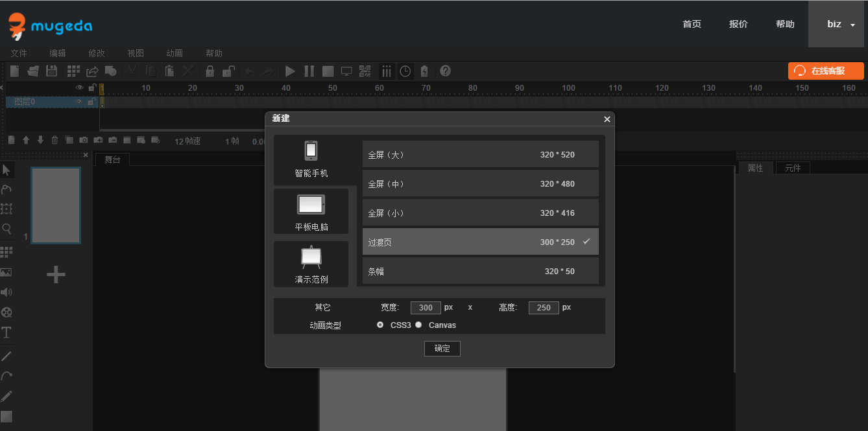Select the Text tool in left toolbox
Viewport: 868px width, 431px height.
6,332
